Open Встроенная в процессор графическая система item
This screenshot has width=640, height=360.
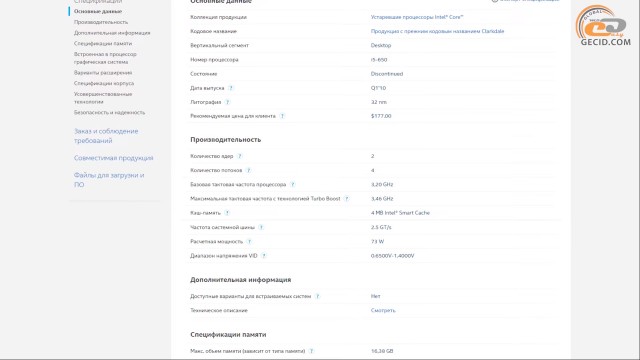[x=105, y=58]
